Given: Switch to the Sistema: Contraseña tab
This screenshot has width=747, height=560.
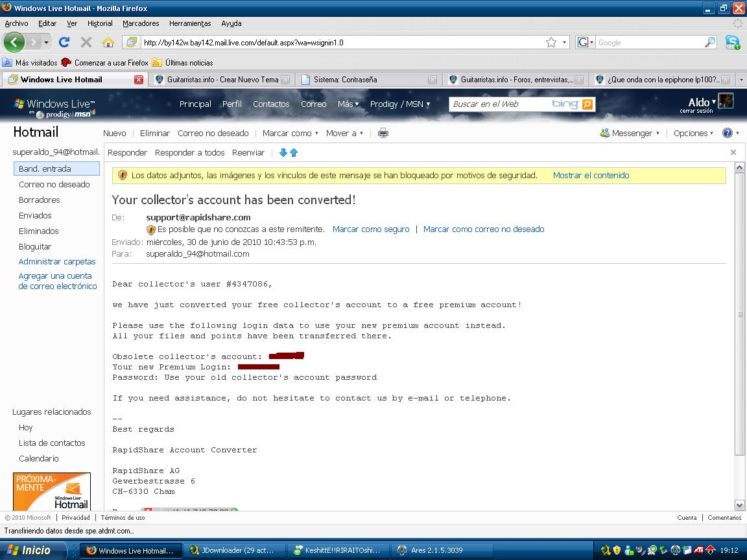Looking at the screenshot, I should click(x=368, y=80).
